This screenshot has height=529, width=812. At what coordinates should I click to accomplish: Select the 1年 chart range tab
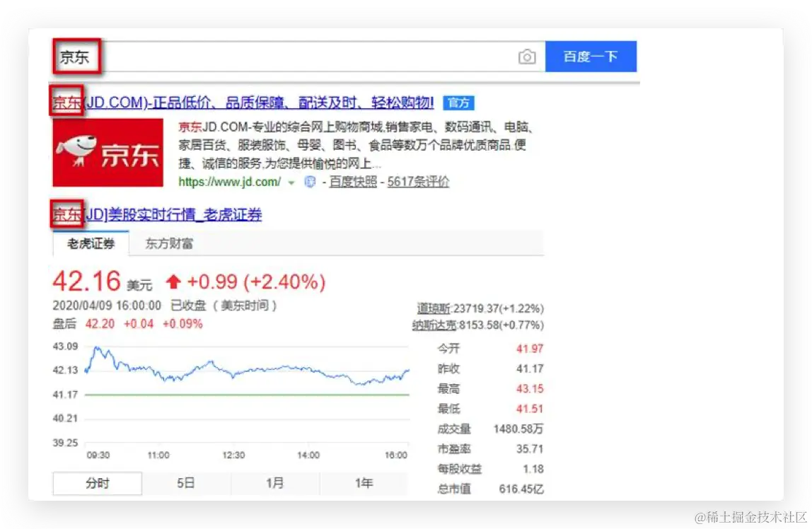tap(364, 484)
